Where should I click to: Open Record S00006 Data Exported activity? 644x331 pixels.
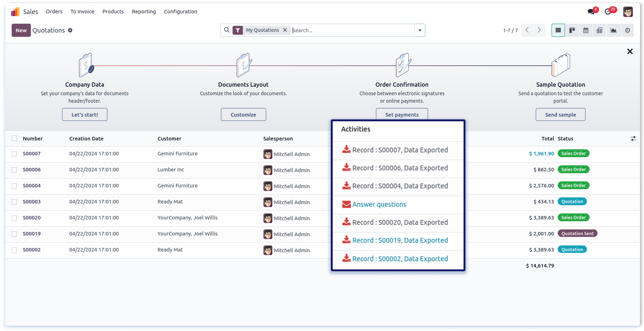coord(400,168)
